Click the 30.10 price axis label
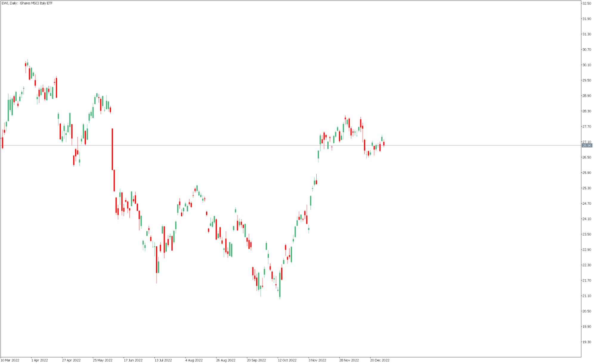This screenshot has height=364, width=596. pyautogui.click(x=587, y=65)
